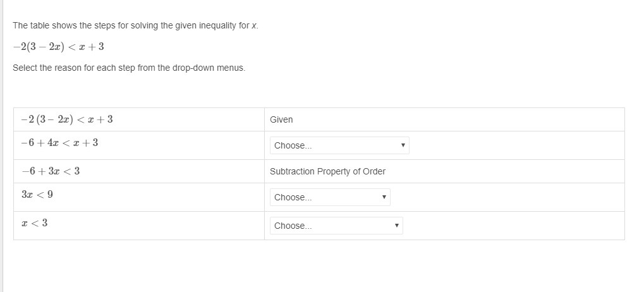Click the 3x < 9 step cell

pos(37,195)
